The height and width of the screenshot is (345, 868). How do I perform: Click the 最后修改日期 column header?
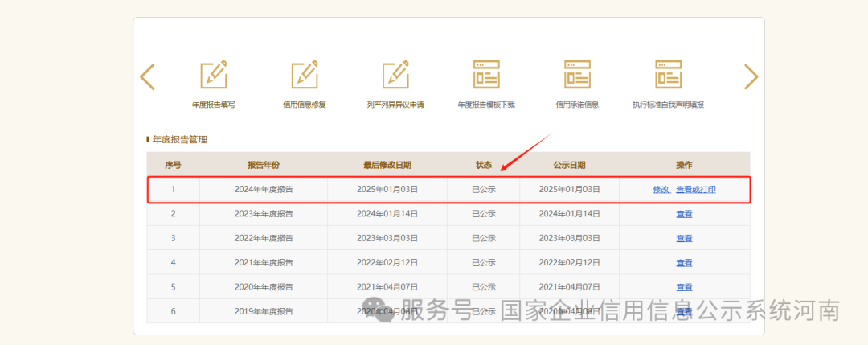click(x=387, y=165)
